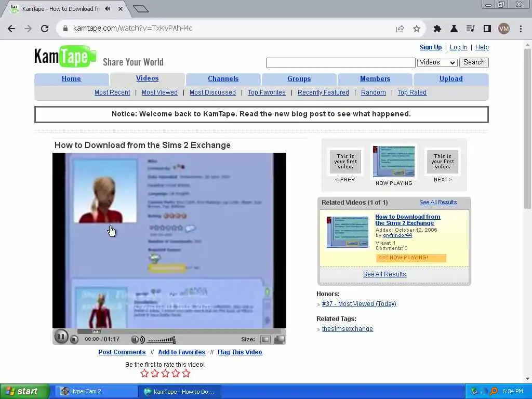
Task: Open the browser extensions puzzle icon
Action: 437,29
